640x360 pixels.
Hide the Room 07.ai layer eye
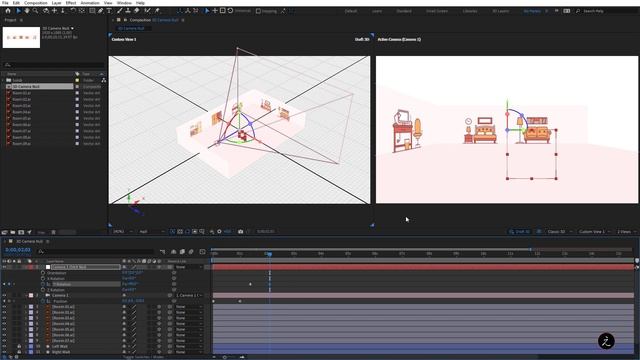[4, 340]
